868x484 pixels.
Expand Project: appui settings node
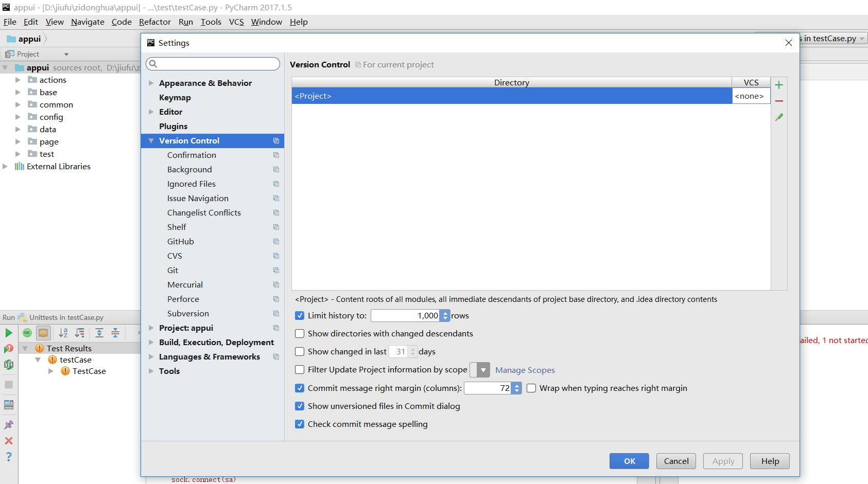(151, 328)
